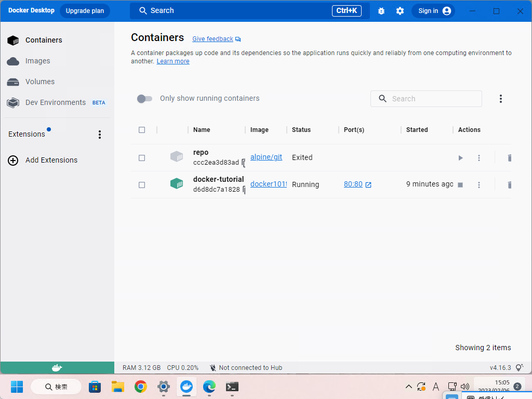Open the Learn more link
Viewport: 532px width, 399px height.
click(x=173, y=61)
